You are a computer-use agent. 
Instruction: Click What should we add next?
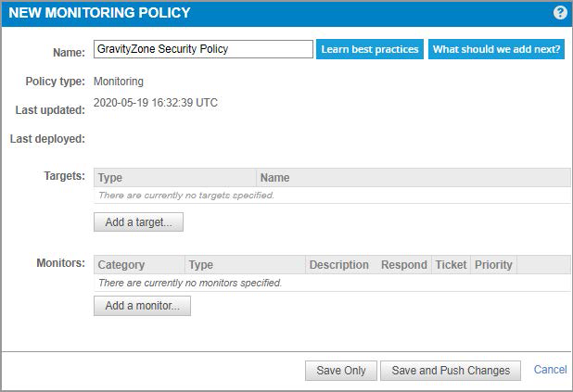496,49
